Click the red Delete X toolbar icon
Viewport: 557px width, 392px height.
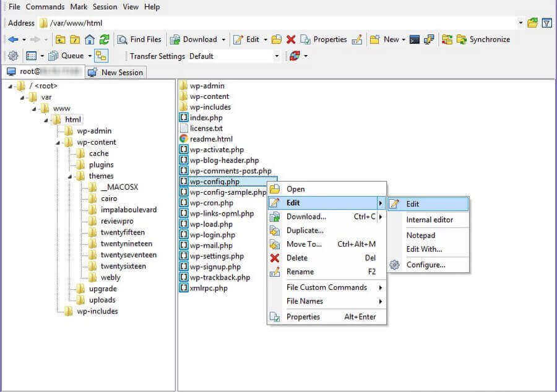click(x=291, y=40)
